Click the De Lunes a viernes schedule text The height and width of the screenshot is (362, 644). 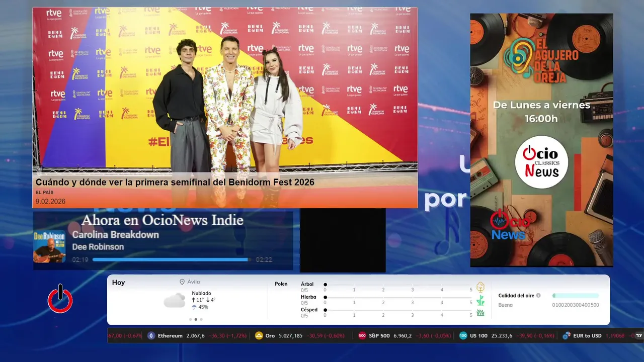pyautogui.click(x=541, y=105)
